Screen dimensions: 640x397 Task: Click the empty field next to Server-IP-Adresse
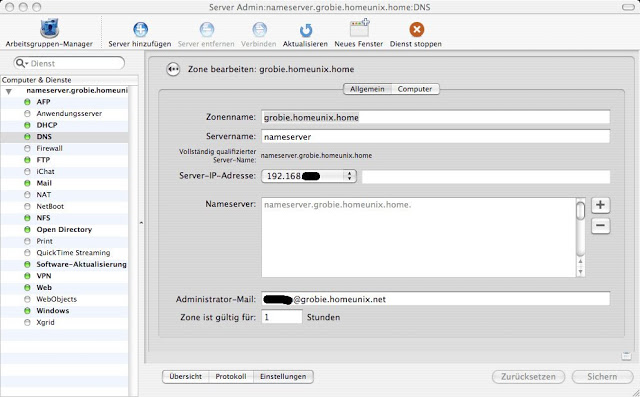[x=486, y=177]
